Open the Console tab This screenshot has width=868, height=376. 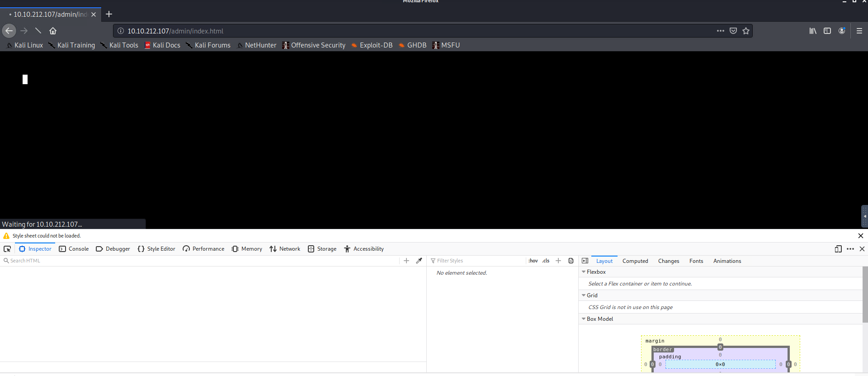pyautogui.click(x=74, y=249)
